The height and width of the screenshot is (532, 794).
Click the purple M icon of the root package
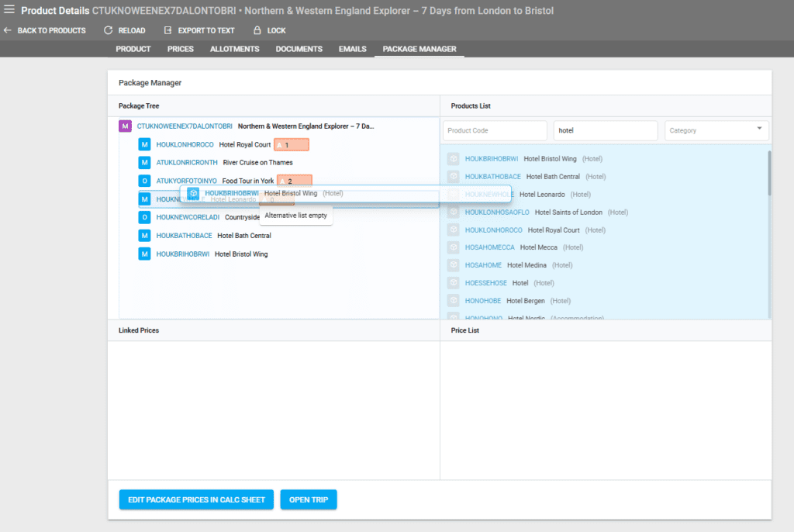point(125,126)
